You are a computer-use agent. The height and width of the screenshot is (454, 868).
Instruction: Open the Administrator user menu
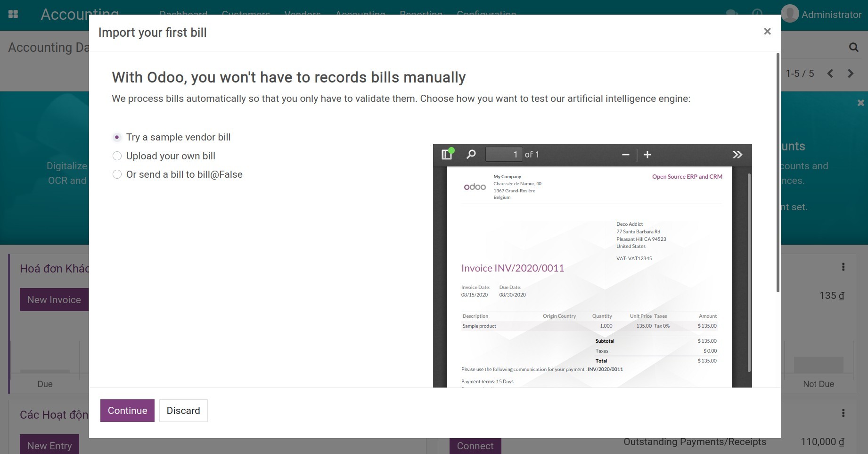pos(821,14)
